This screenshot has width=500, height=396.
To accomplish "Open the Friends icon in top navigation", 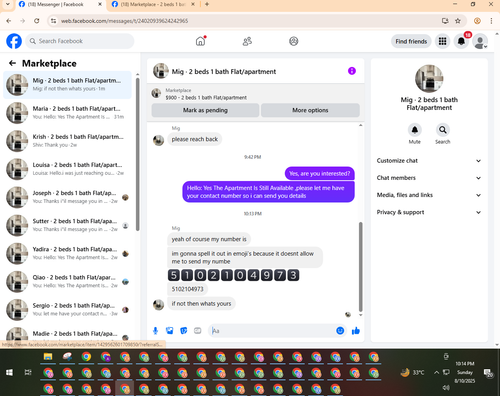I will [x=247, y=41].
